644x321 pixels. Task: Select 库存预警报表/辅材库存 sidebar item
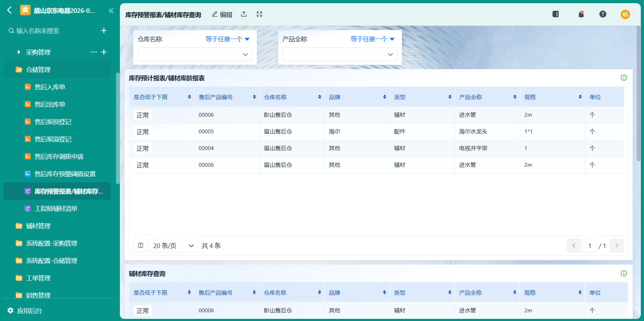tap(57, 191)
